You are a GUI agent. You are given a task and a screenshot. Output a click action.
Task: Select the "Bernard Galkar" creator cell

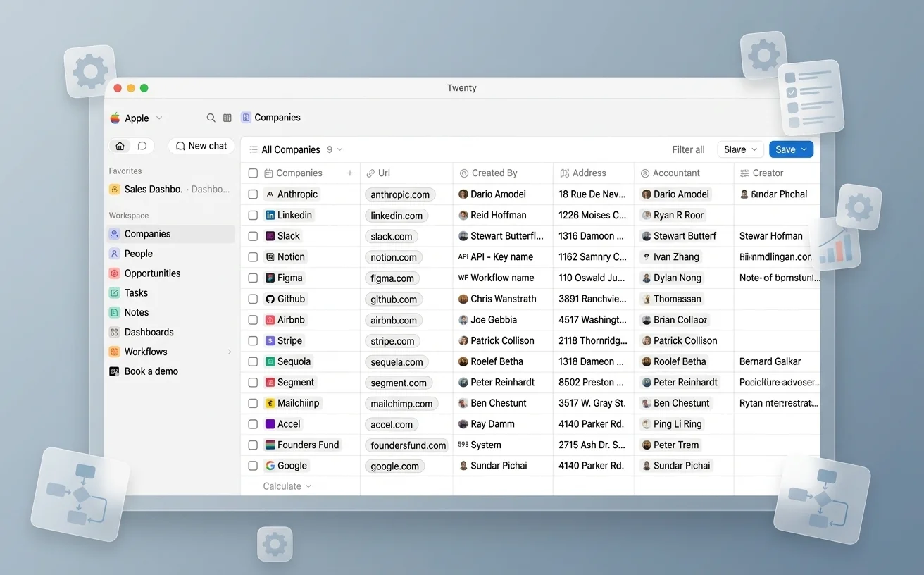click(777, 361)
